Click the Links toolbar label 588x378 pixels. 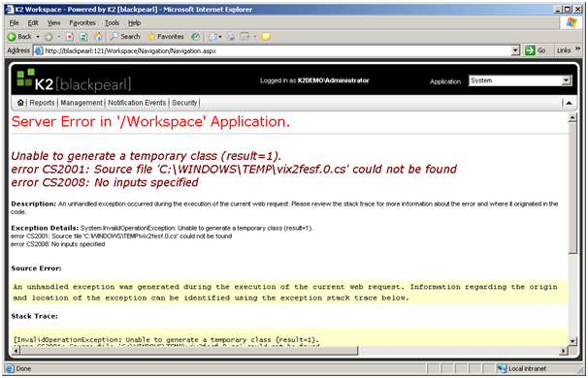(564, 50)
